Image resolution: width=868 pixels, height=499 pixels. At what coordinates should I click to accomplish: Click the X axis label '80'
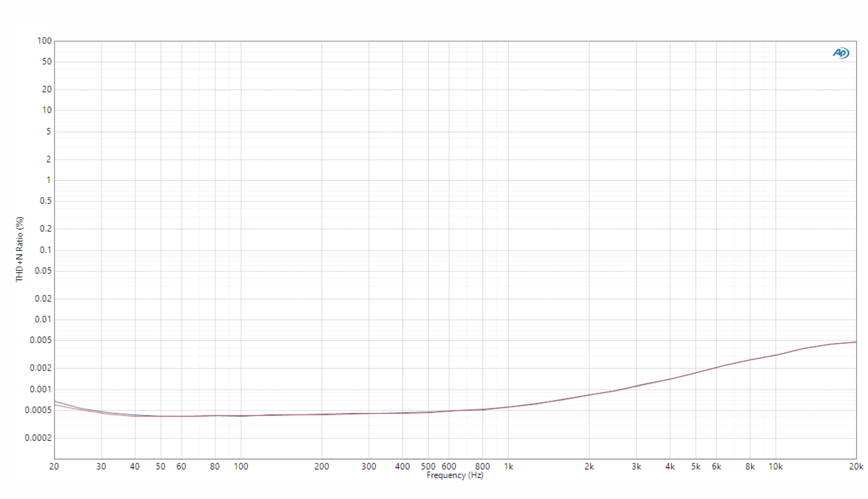click(x=215, y=466)
